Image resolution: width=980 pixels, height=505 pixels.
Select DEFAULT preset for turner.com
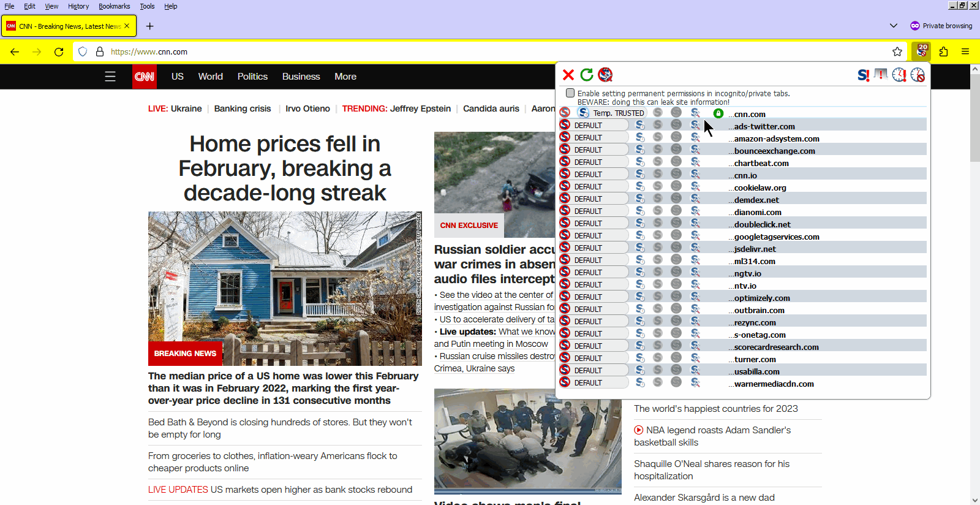pyautogui.click(x=594, y=358)
